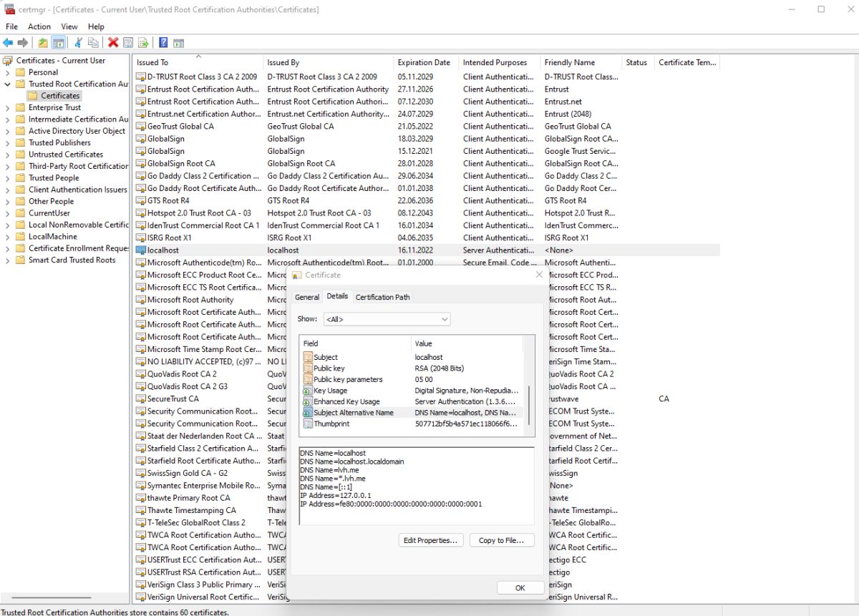Image resolution: width=859 pixels, height=616 pixels.
Task: Open the Action menu
Action: [x=39, y=26]
